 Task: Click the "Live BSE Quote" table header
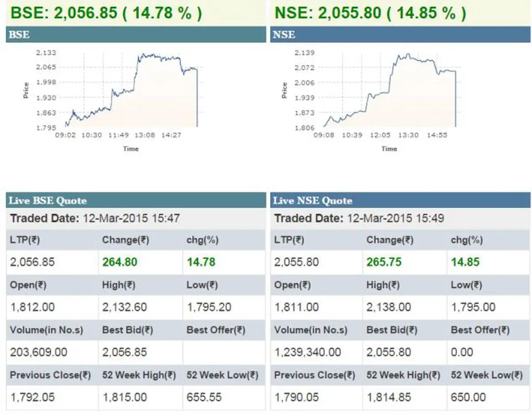pos(135,201)
